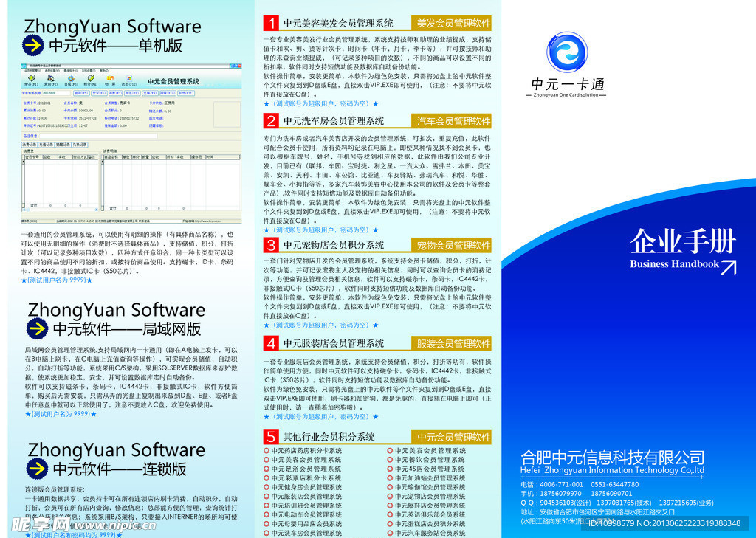Open the 帮助 menu
Screen dimensions: 756x538
104,71
